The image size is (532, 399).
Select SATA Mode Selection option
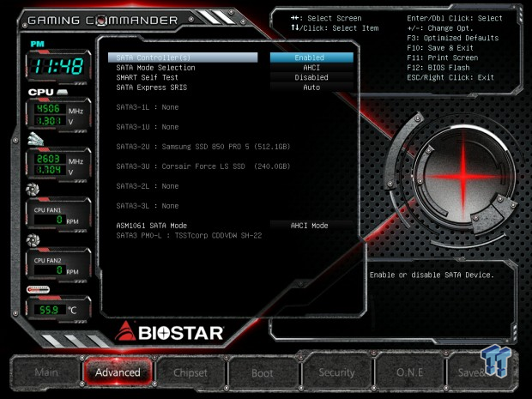[x=155, y=68]
